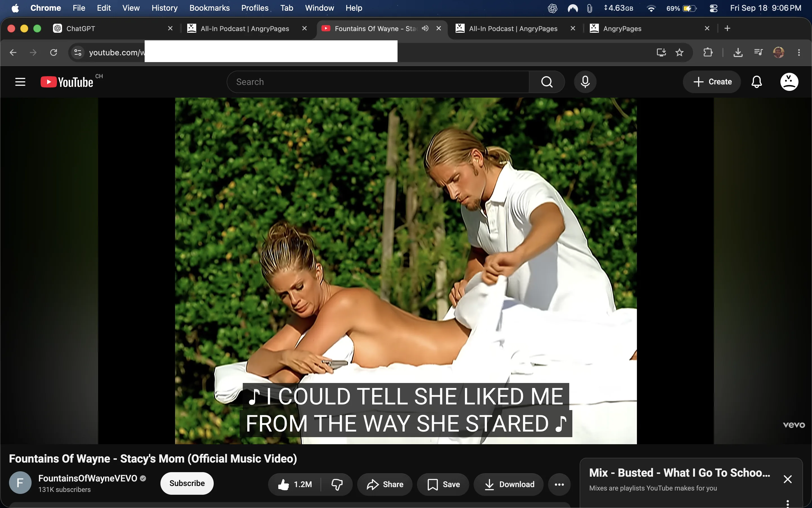The height and width of the screenshot is (508, 812).
Task: Open the Chrome extensions menu
Action: click(x=708, y=52)
